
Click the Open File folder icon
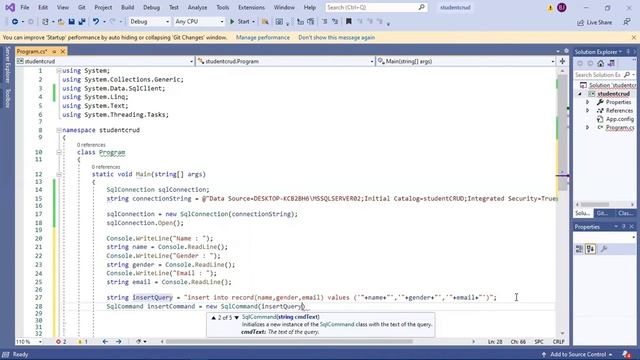(61, 22)
